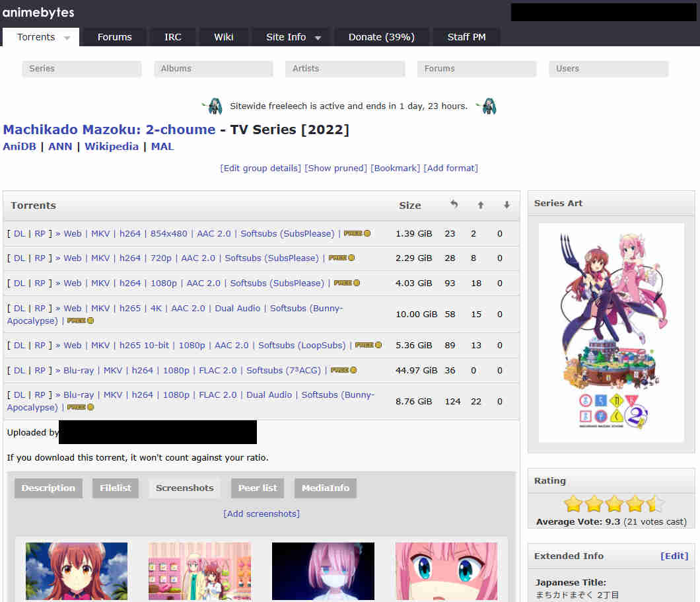Switch to the MediaInfo tab
Screen dimensions: 700x602
326,488
